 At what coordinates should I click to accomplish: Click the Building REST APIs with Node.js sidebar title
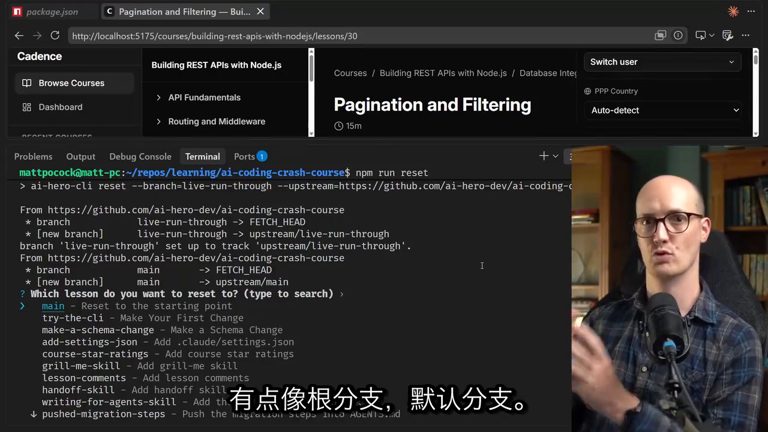point(216,65)
